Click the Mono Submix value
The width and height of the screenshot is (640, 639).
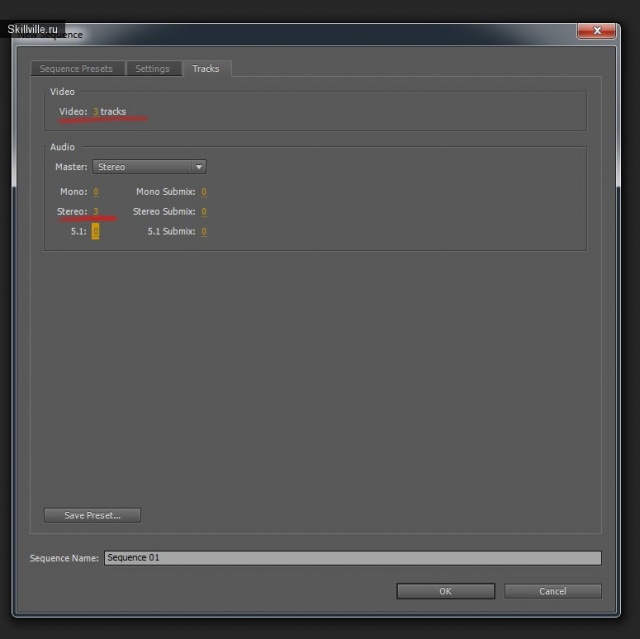(x=204, y=192)
